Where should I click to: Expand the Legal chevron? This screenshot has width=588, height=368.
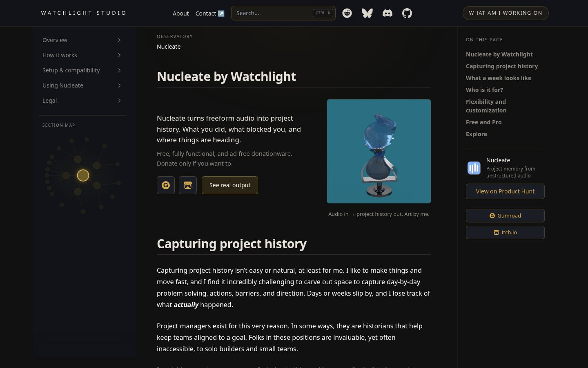(119, 101)
